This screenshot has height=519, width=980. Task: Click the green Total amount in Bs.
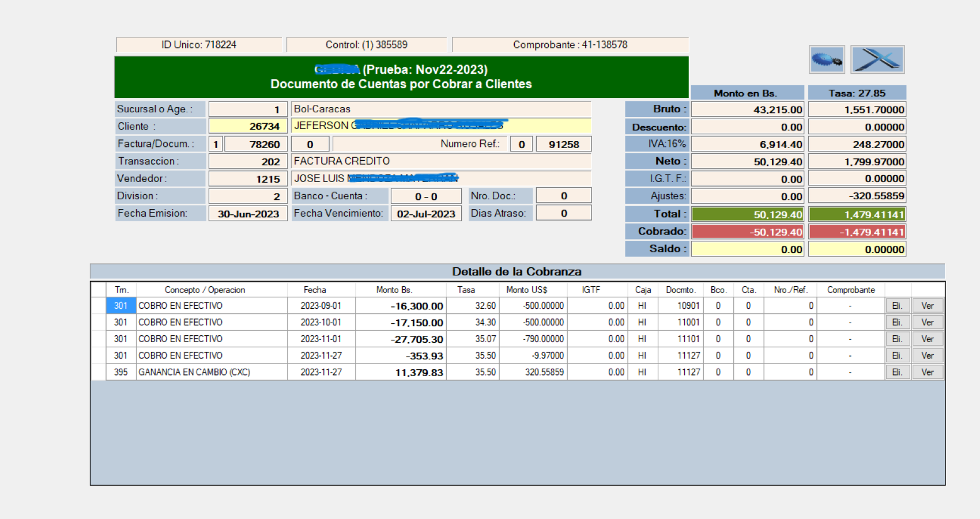click(x=747, y=214)
